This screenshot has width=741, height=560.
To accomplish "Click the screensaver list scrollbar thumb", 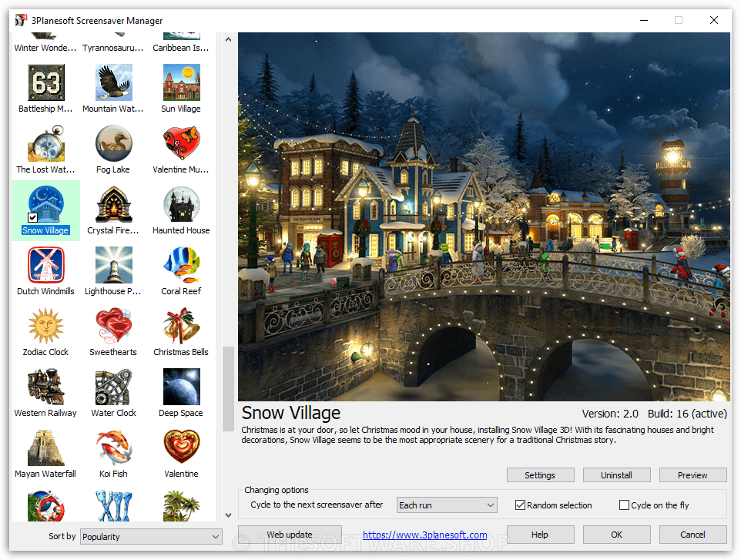I will (x=228, y=389).
